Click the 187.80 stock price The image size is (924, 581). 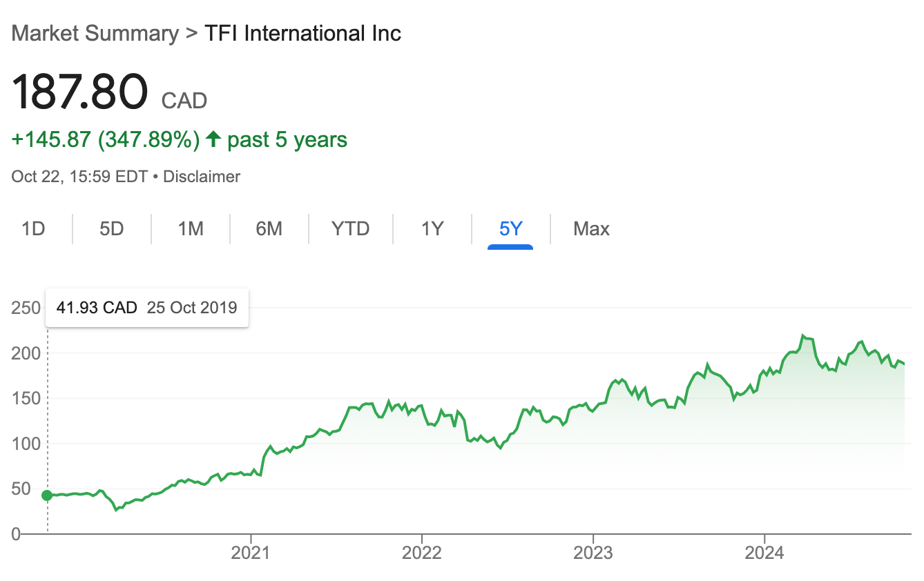[x=80, y=91]
